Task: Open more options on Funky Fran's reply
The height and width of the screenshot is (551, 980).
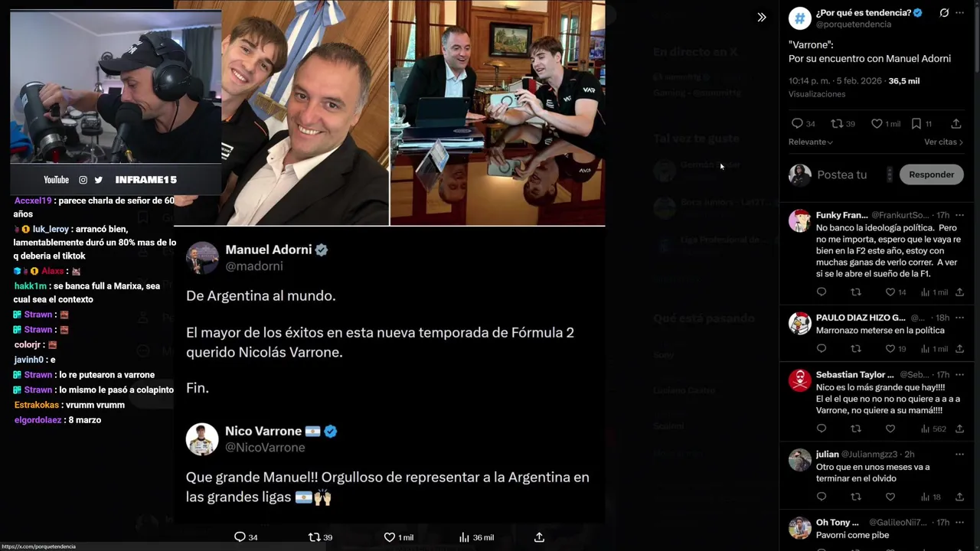Action: (959, 215)
